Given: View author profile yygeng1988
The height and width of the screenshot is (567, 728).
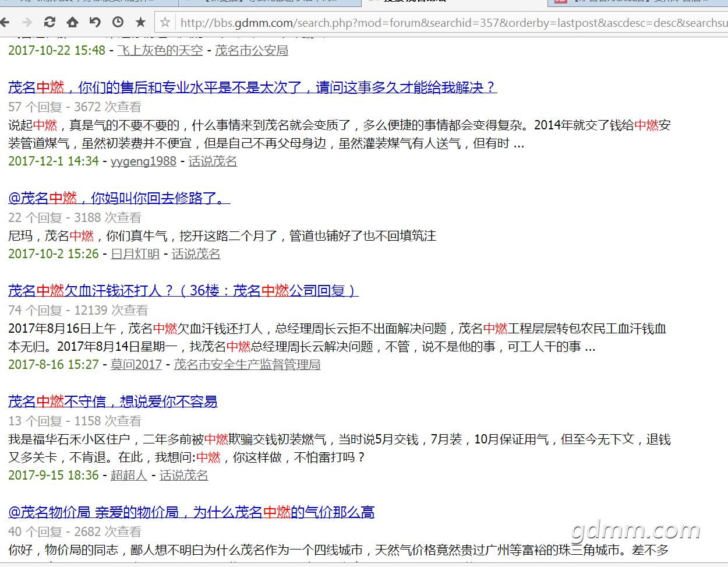Looking at the screenshot, I should tap(143, 161).
